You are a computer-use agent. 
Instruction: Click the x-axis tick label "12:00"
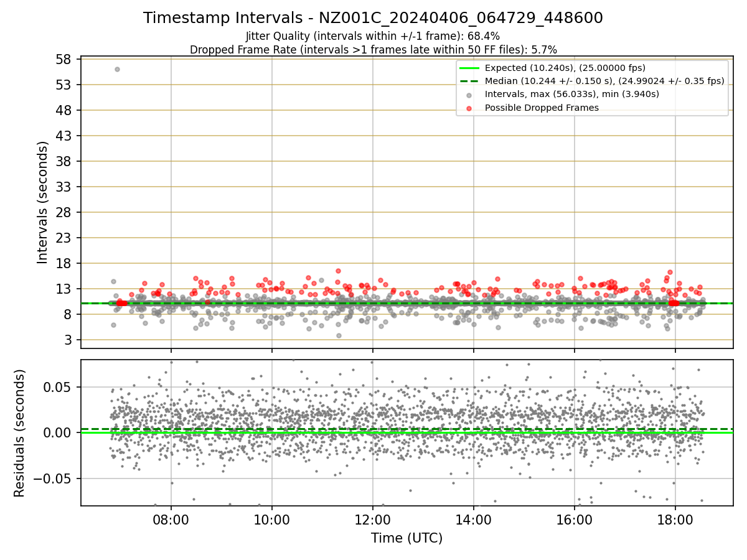(373, 519)
